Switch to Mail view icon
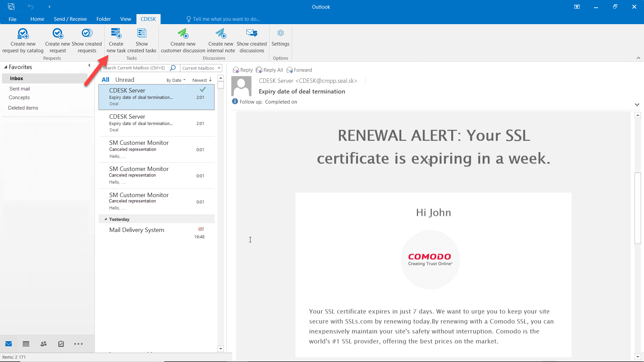Image resolution: width=644 pixels, height=362 pixels. [9, 344]
